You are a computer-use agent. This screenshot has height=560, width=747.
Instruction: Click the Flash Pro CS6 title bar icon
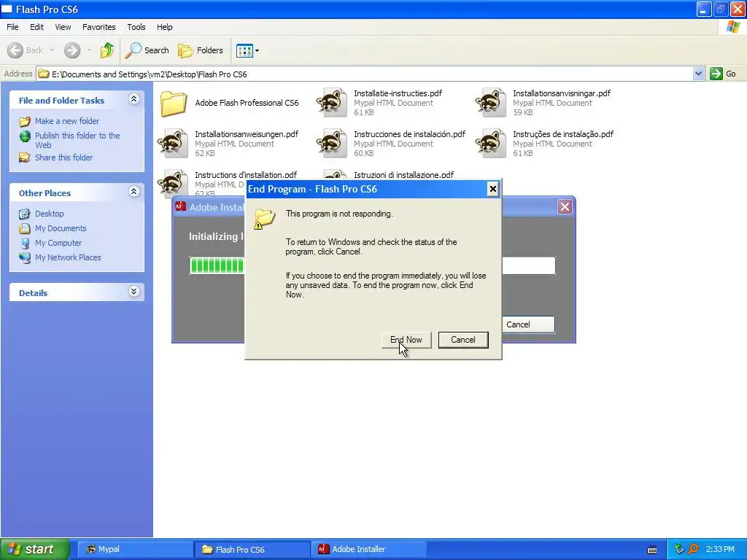click(7, 9)
